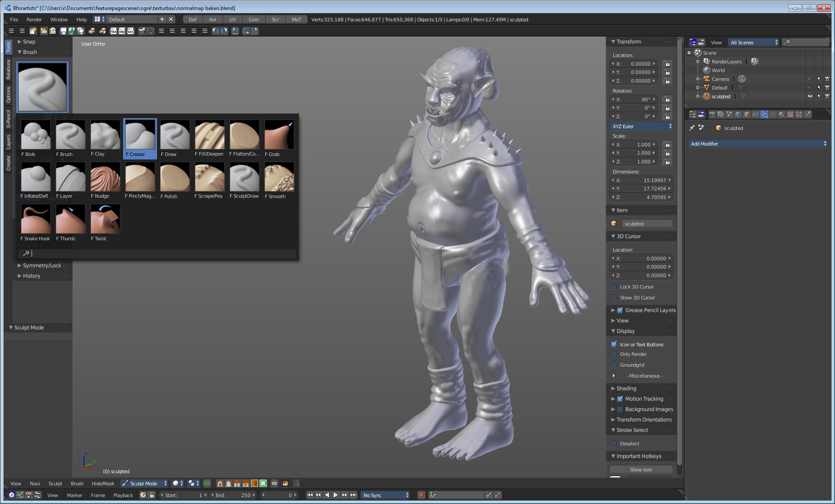Open the Hide/Mask menu in viewport header
This screenshot has width=835, height=504.
pos(103,484)
